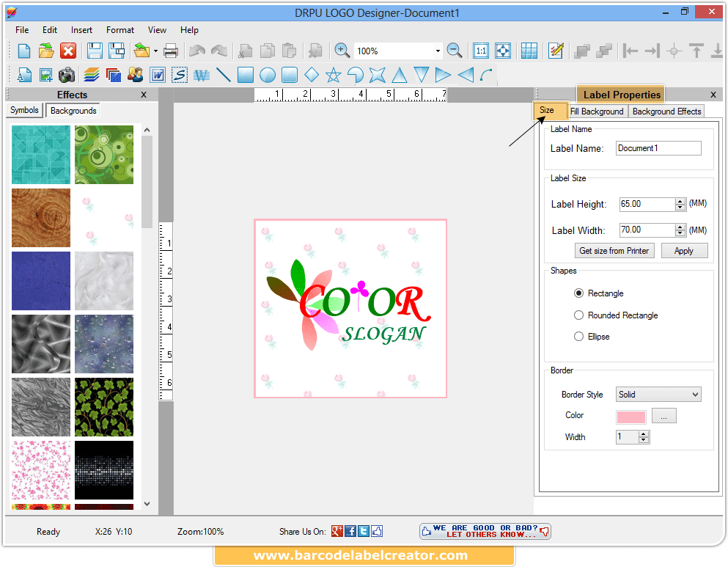
Task: Click the border Width spinner arrows
Action: pos(644,436)
